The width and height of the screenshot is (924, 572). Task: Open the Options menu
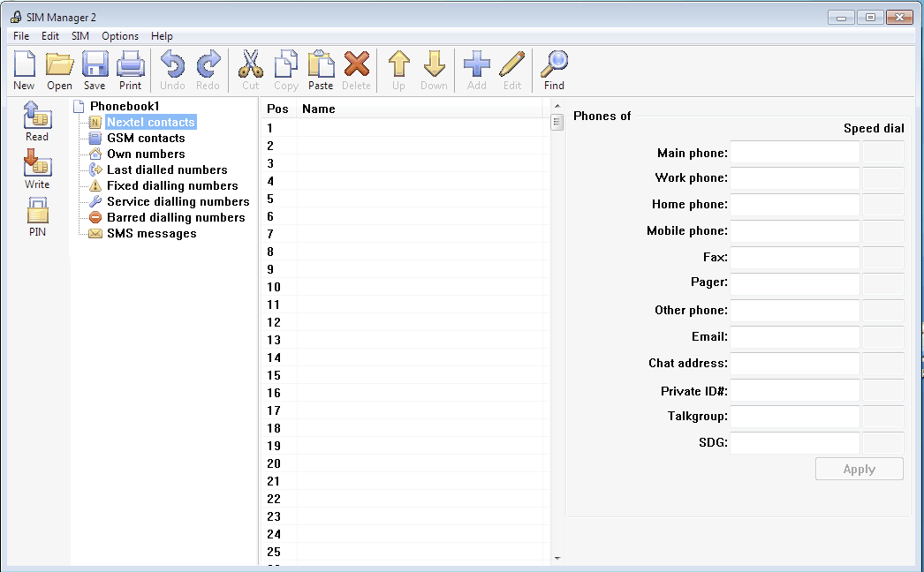120,36
